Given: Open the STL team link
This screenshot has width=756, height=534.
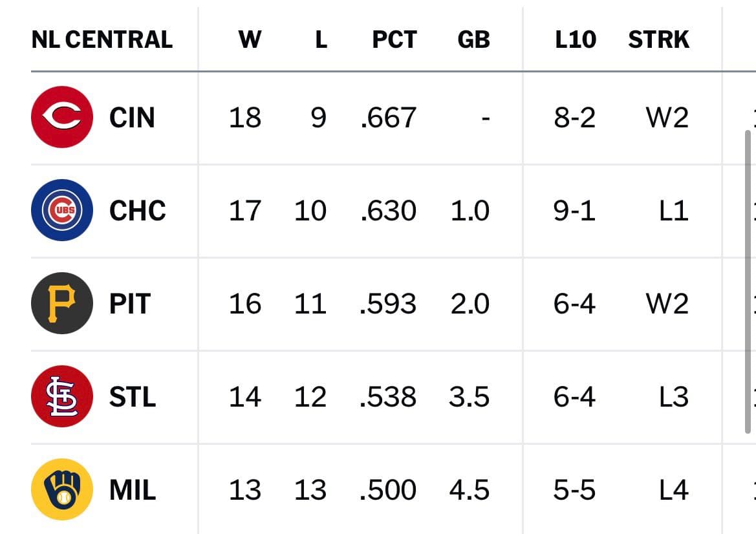Looking at the screenshot, I should coord(133,397).
